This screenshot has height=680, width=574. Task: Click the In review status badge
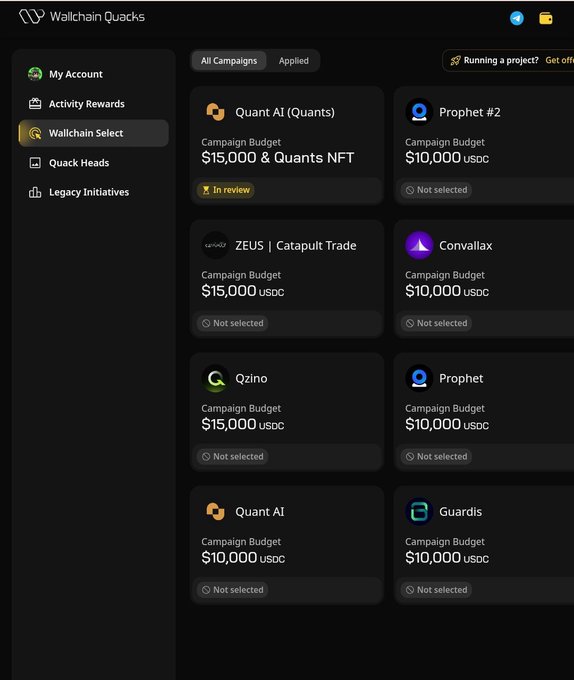click(226, 190)
